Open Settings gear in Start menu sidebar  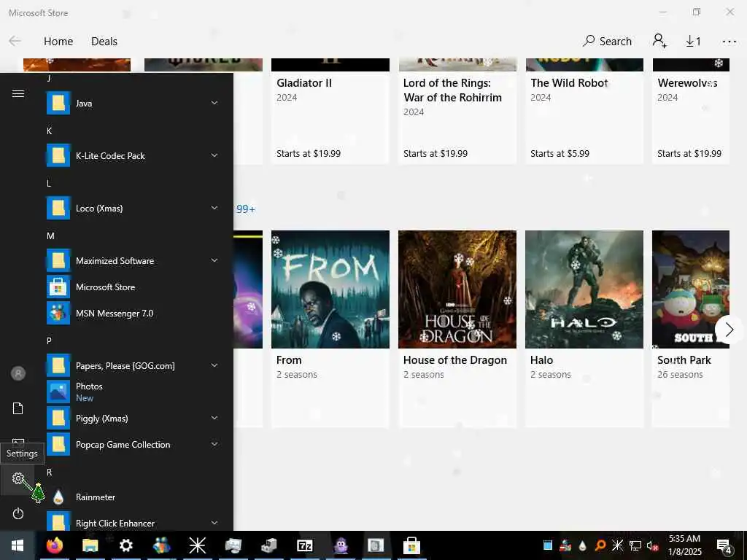pos(18,478)
